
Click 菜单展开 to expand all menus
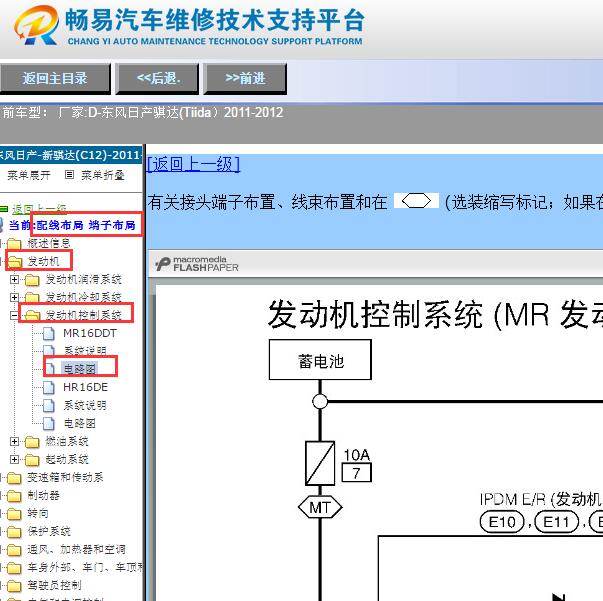click(x=29, y=175)
